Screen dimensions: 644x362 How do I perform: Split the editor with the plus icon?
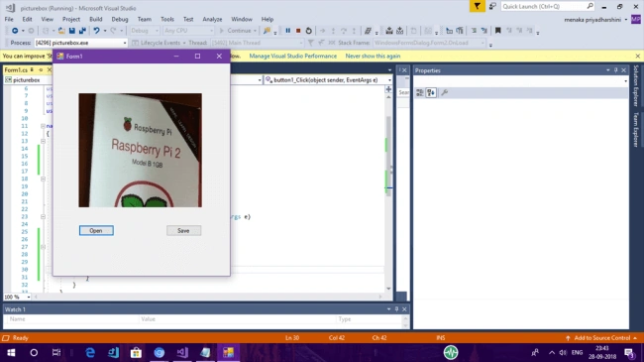click(x=388, y=89)
